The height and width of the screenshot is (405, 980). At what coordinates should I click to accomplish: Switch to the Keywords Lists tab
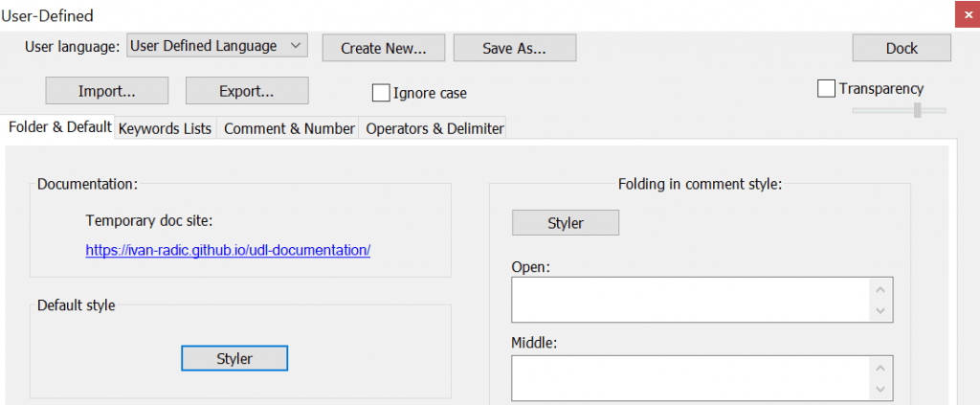pyautogui.click(x=165, y=128)
